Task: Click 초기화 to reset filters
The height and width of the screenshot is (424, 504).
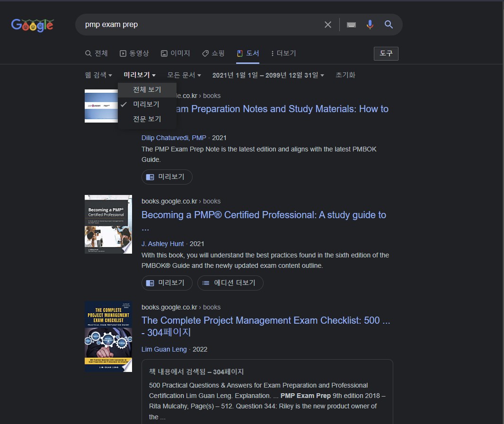Action: 345,75
